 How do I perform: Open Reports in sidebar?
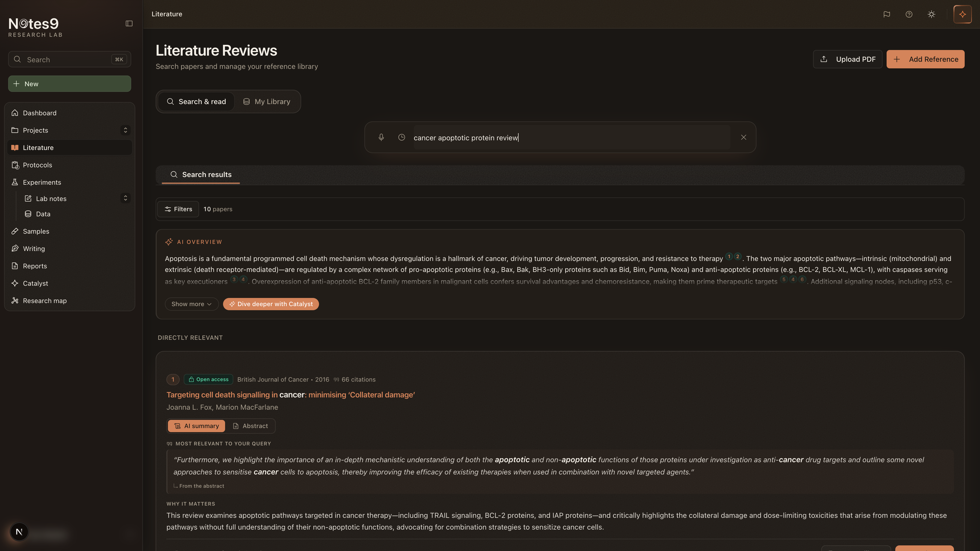coord(70,266)
